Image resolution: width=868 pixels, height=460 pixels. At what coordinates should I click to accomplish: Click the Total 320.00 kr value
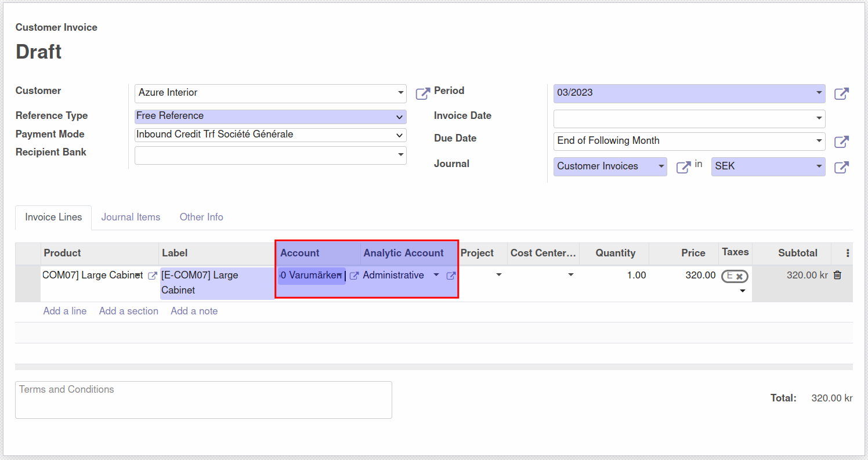[832, 398]
